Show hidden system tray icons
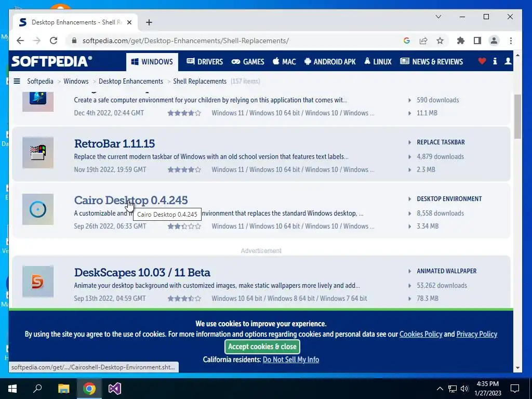This screenshot has width=532, height=399. pyautogui.click(x=440, y=389)
